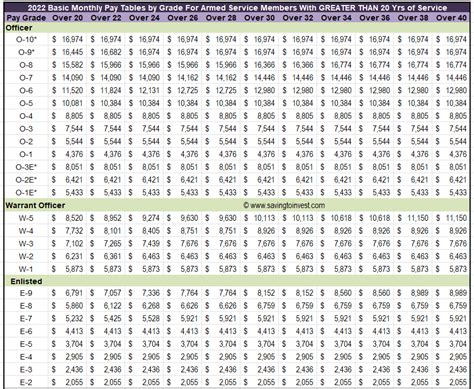Click the E-9 cell showing 7,057
Screen dimensions: 474x389
[106, 293]
